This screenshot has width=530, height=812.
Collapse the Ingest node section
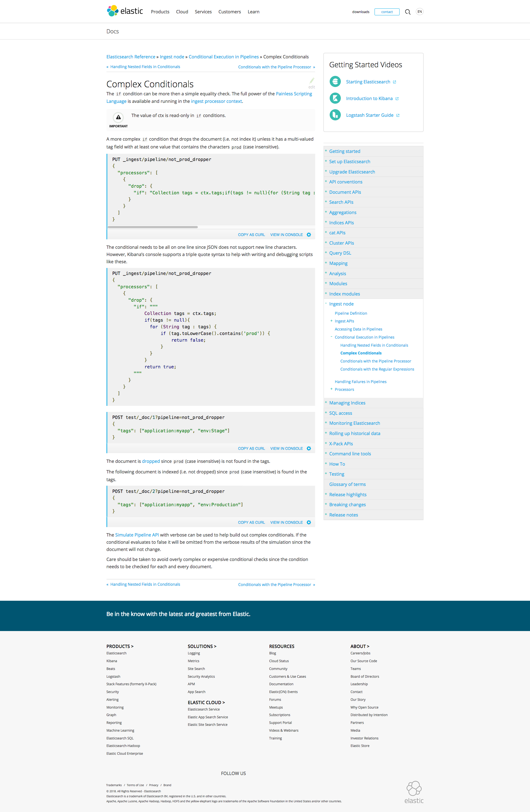pyautogui.click(x=326, y=303)
